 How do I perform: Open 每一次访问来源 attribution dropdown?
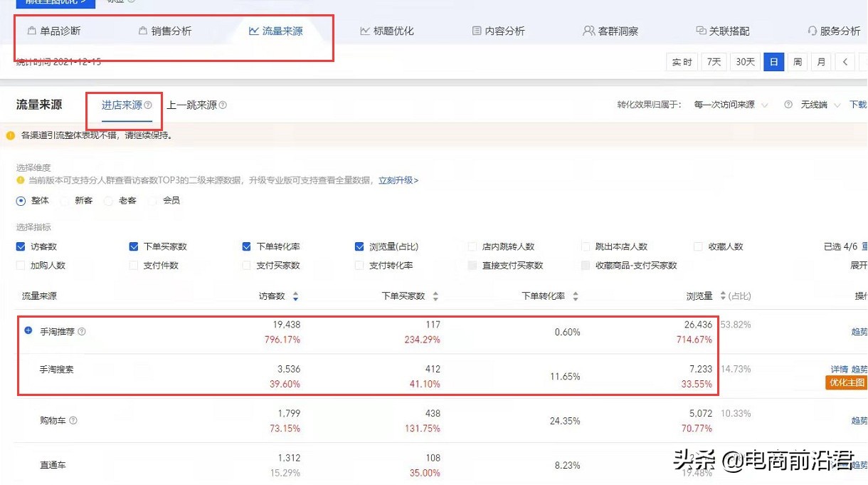click(731, 105)
